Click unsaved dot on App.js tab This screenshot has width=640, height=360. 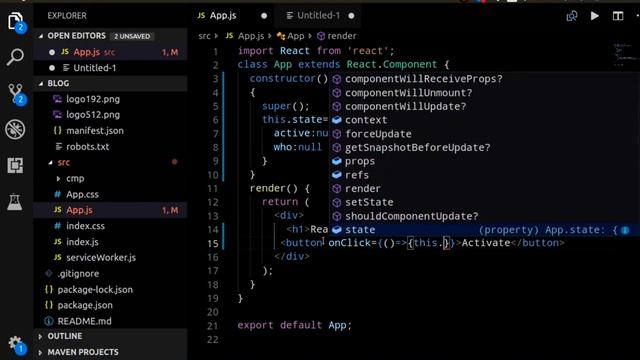(264, 16)
